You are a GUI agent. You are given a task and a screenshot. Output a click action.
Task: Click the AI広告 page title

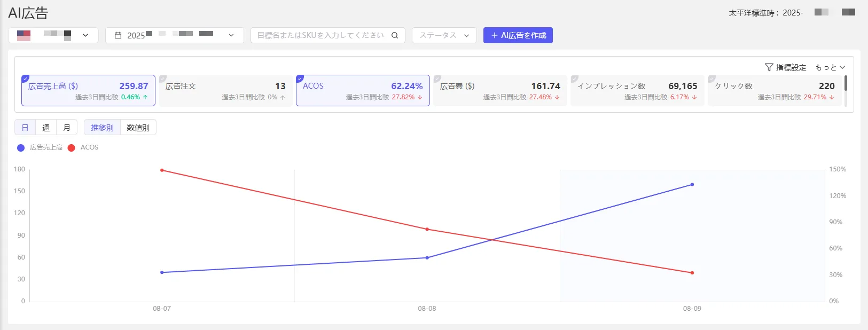pyautogui.click(x=28, y=13)
